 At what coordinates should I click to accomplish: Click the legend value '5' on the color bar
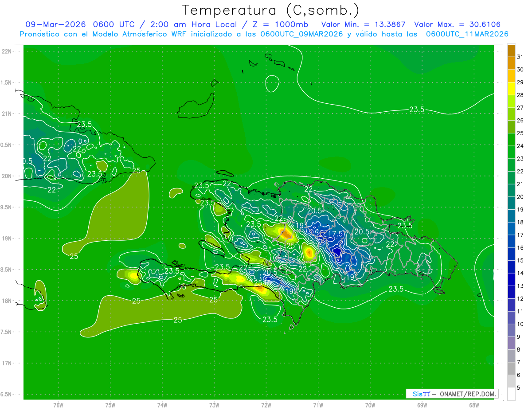[519, 388]
